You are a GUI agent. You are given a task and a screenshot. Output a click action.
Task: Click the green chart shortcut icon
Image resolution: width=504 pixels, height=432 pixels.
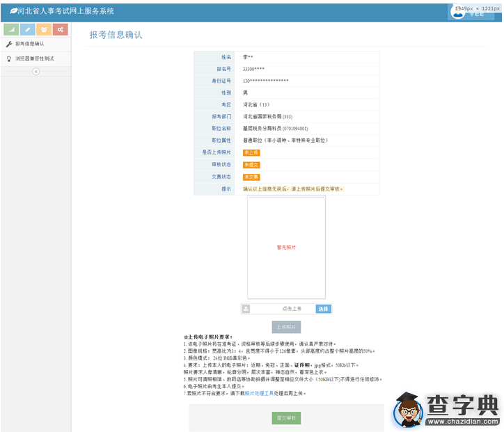(x=11, y=29)
